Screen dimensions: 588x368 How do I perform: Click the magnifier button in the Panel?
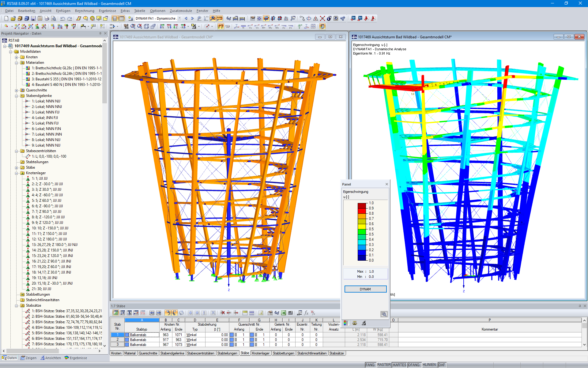pyautogui.click(x=384, y=314)
